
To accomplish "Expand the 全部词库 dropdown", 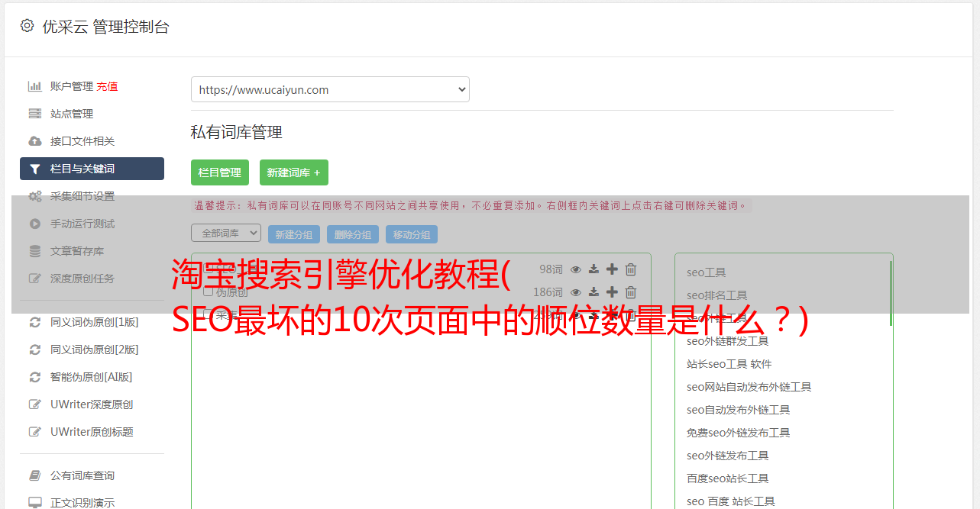I will tap(226, 233).
